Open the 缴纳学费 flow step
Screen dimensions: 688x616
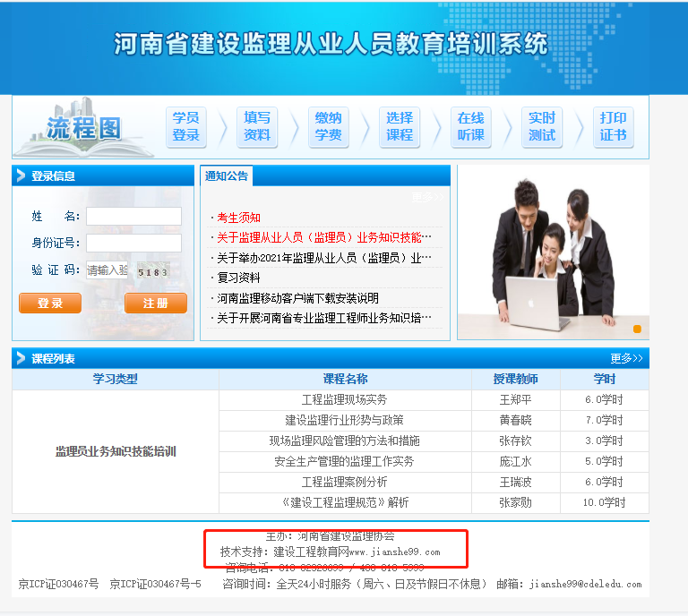[328, 127]
